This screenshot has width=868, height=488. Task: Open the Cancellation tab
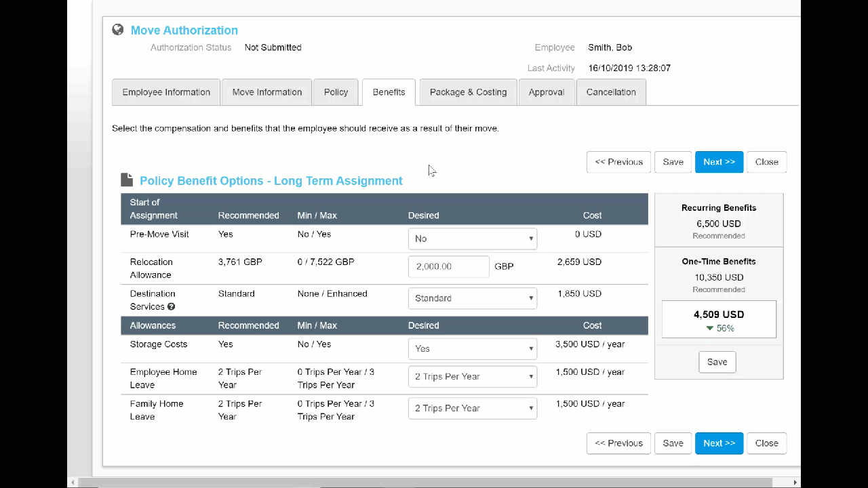(x=611, y=92)
